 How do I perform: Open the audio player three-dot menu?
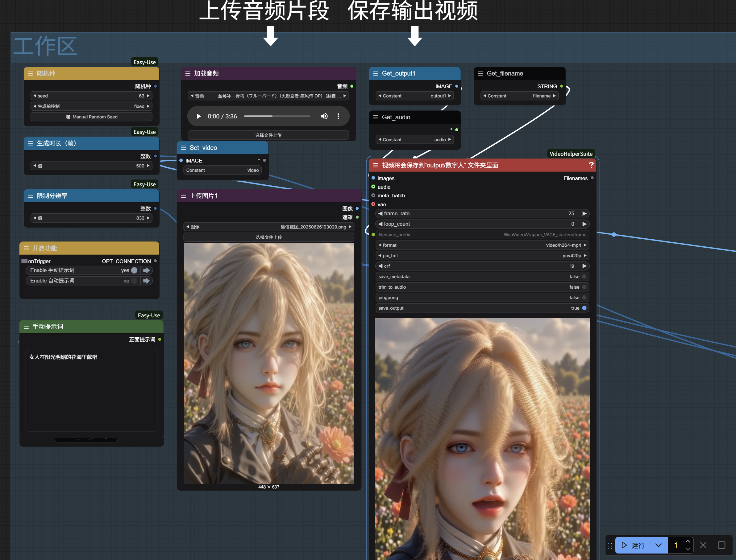point(338,116)
